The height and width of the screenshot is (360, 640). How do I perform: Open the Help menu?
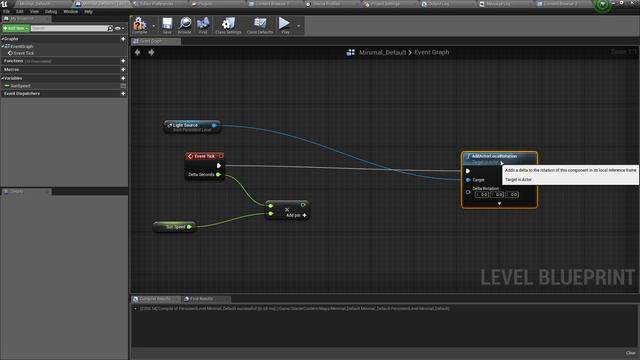88,11
